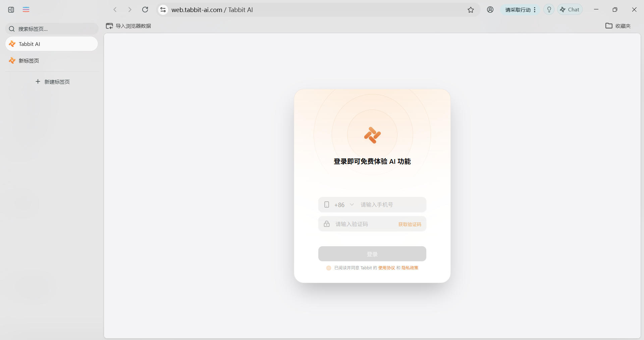Open the 请采取行动 three-dot menu
644x340 pixels.
tap(535, 10)
